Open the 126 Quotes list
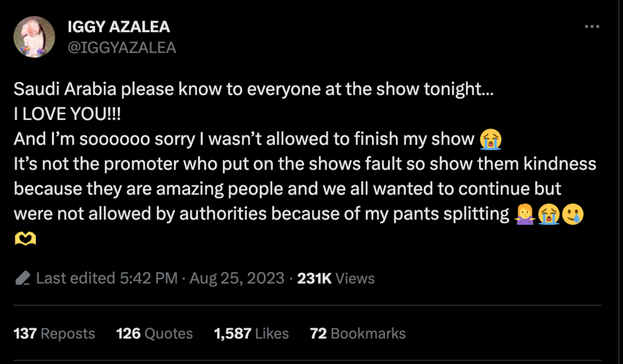 [x=154, y=333]
